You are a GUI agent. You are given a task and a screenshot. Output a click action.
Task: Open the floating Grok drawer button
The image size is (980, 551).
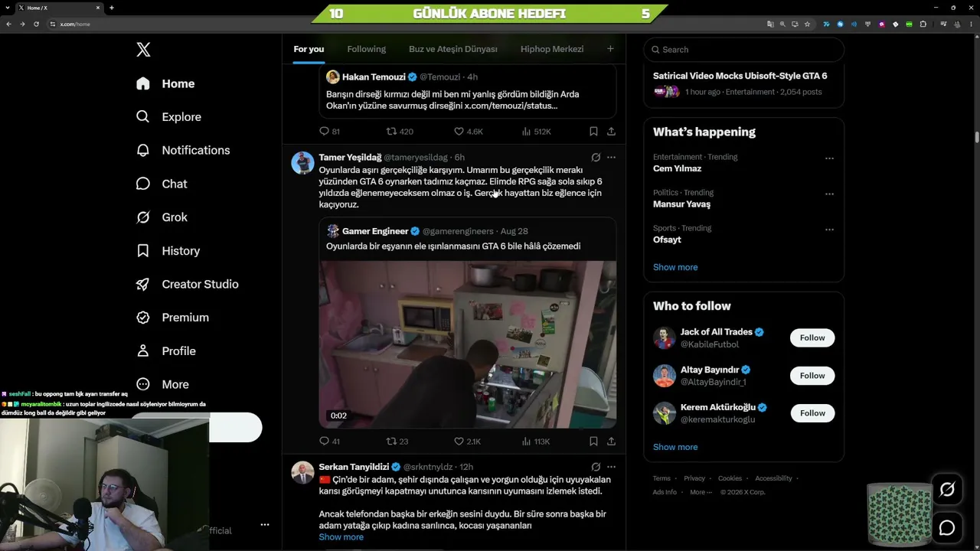point(947,490)
